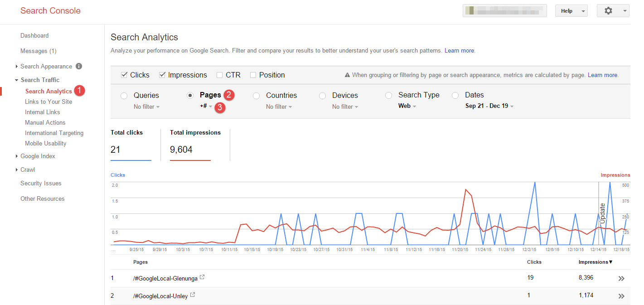Screen dimensions: 644x305
Task: Click the 1,174 impressions value
Action: pos(586,295)
